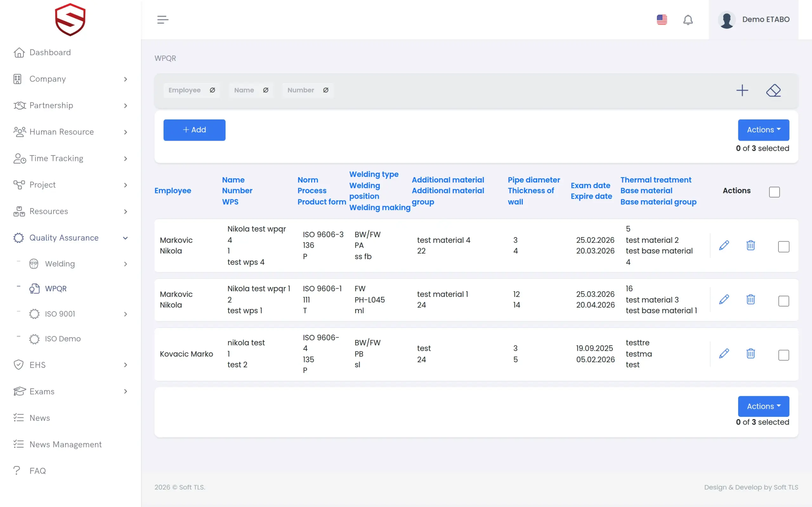Click the blue Add button
Image resolution: width=812 pixels, height=507 pixels.
(x=194, y=130)
